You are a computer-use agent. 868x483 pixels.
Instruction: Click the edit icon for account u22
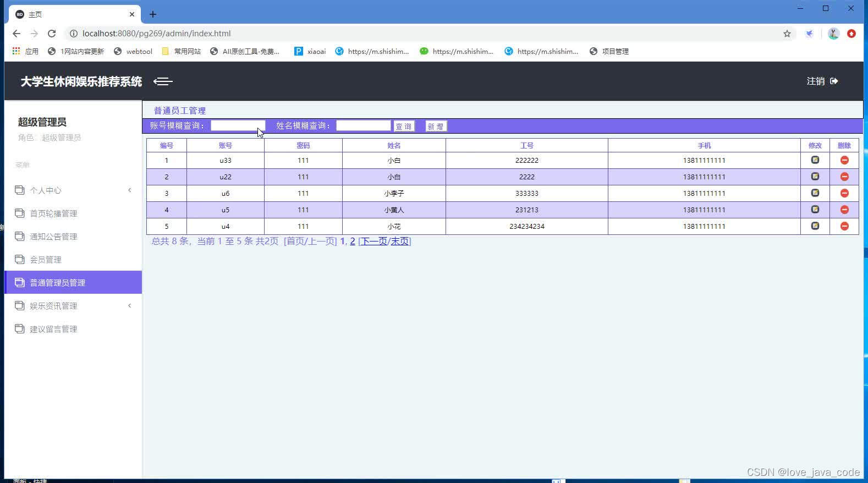(x=815, y=177)
